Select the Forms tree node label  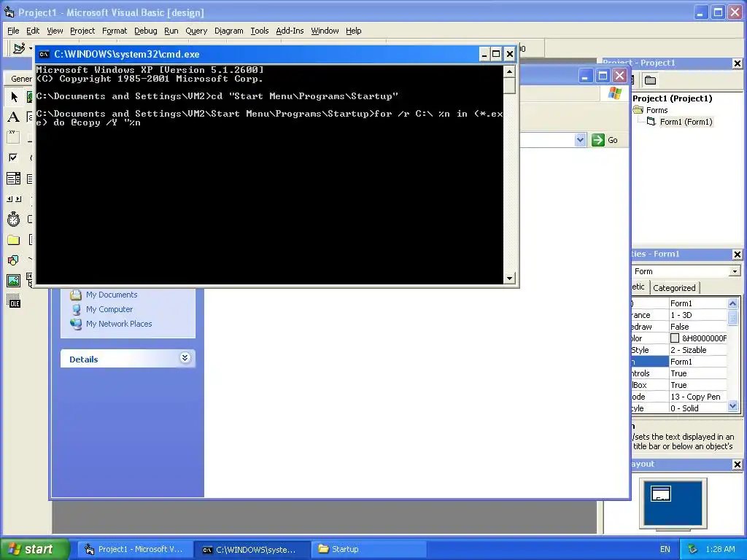point(657,110)
